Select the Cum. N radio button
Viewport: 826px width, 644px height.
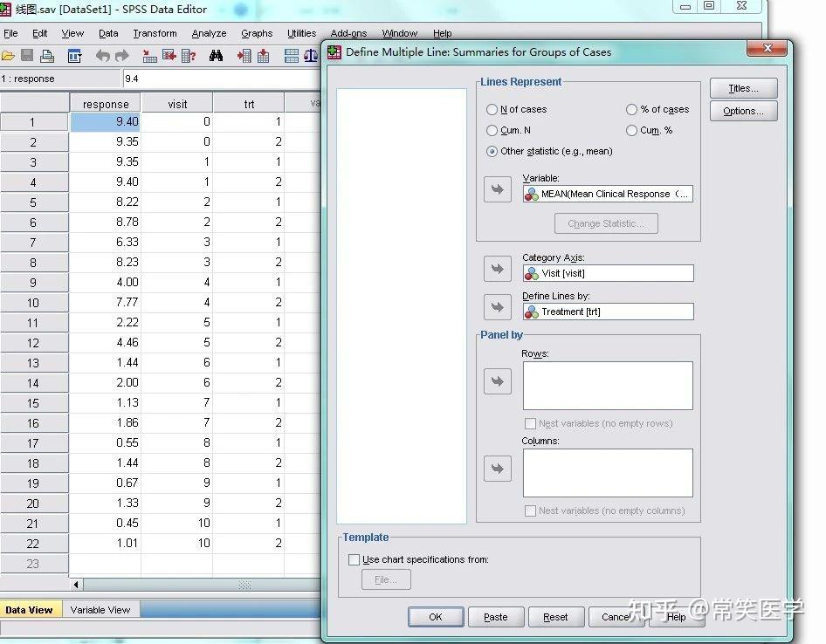click(492, 130)
